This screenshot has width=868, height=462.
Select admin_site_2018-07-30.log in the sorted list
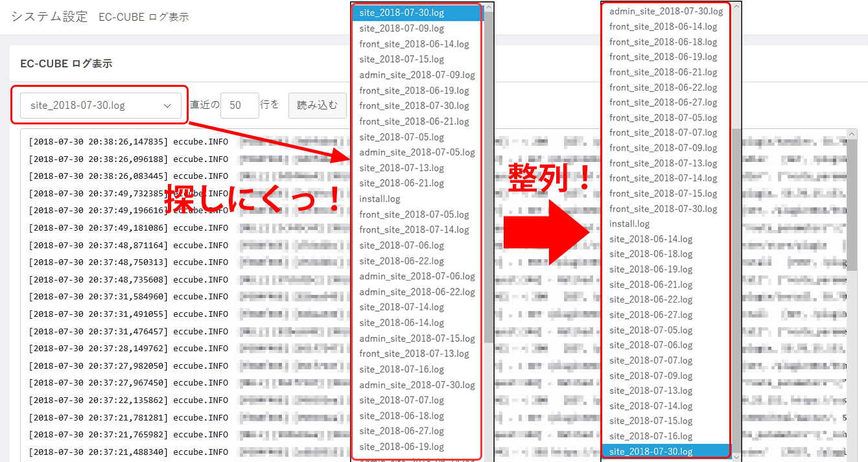[x=666, y=11]
